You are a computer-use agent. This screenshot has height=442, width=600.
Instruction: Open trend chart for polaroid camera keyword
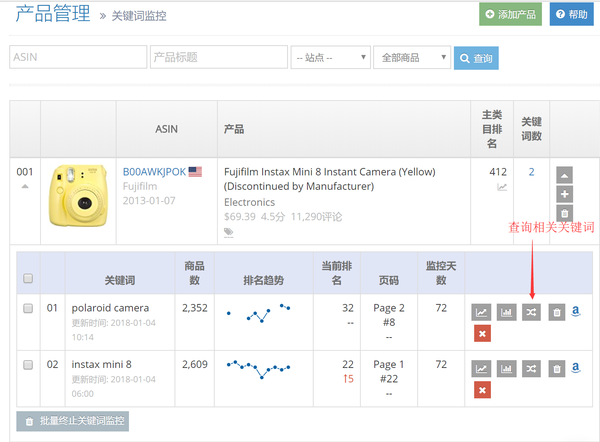(481, 312)
